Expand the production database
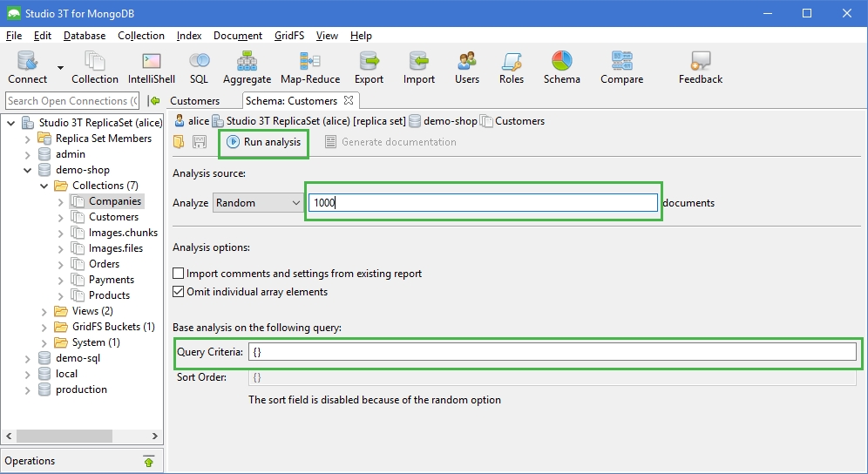 pyautogui.click(x=28, y=389)
